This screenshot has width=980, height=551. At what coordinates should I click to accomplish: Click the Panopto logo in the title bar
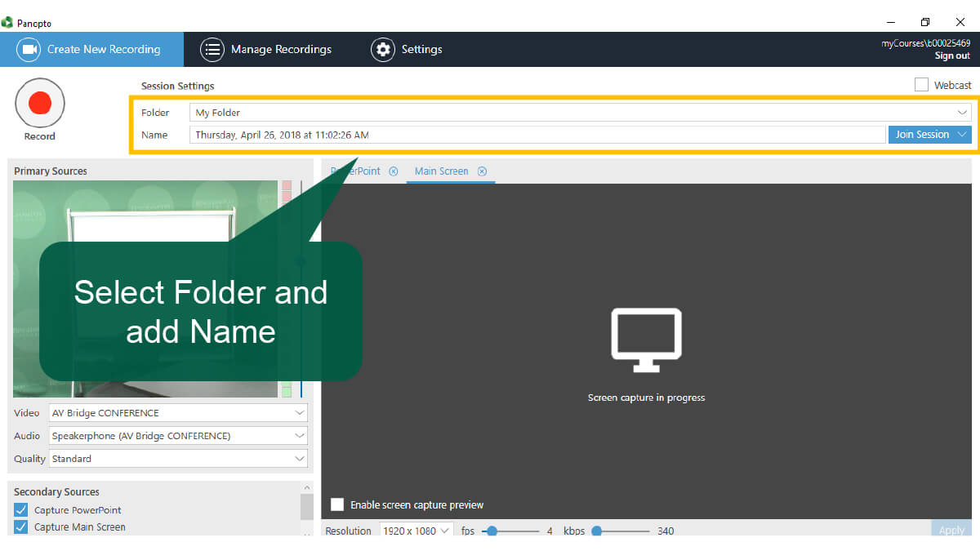pos(7,23)
